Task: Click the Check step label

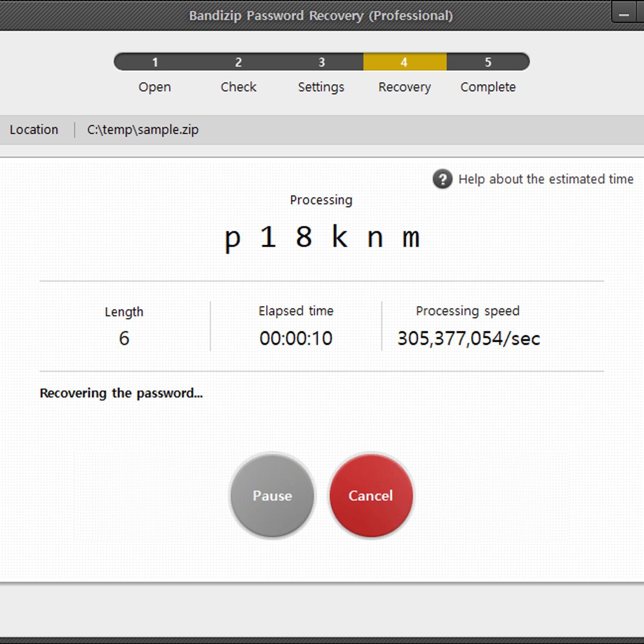Action: [x=238, y=87]
